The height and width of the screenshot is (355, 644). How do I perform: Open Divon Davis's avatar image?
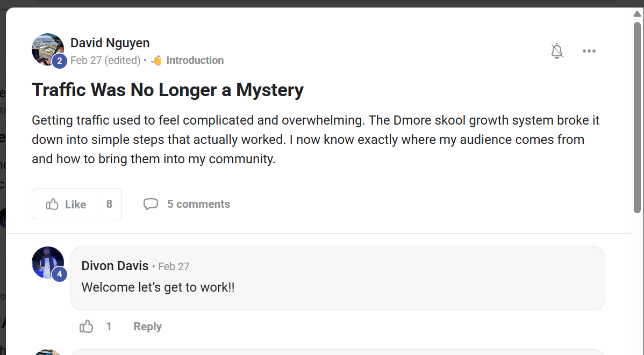(46, 261)
